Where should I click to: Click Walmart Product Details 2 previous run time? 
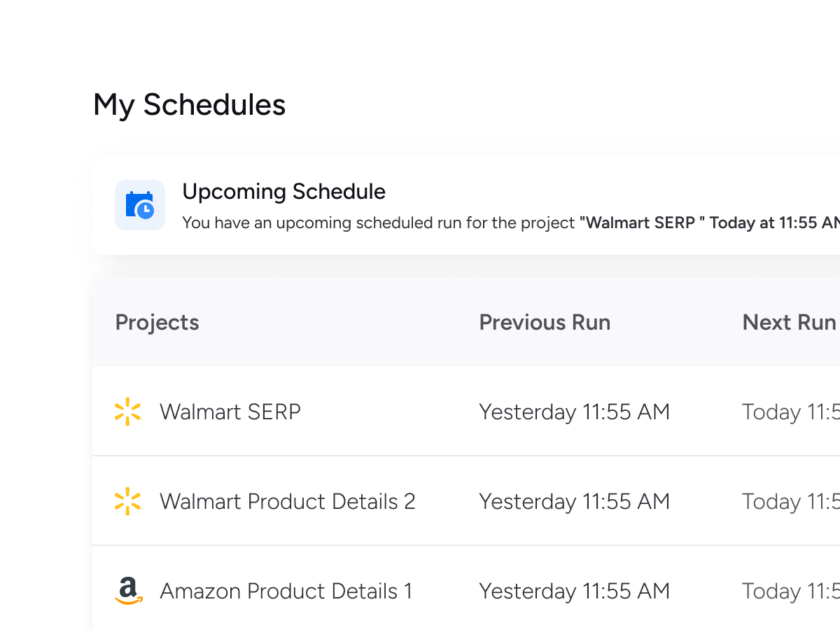click(575, 501)
